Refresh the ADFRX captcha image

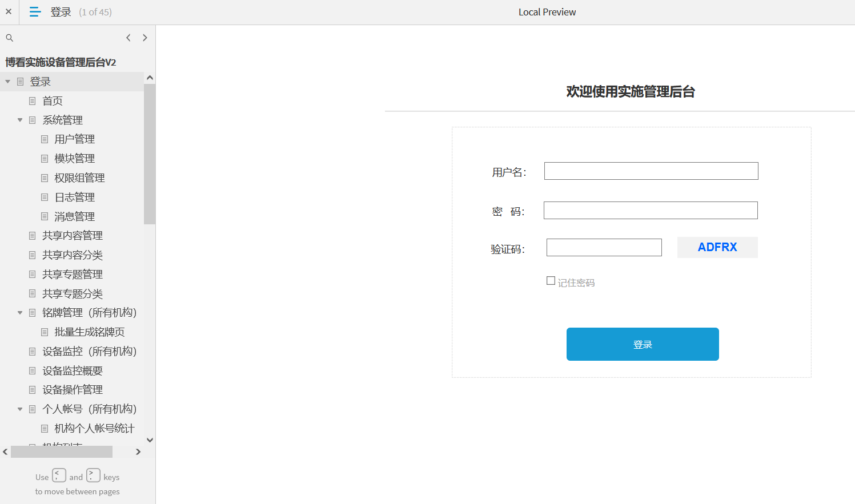[x=717, y=247]
